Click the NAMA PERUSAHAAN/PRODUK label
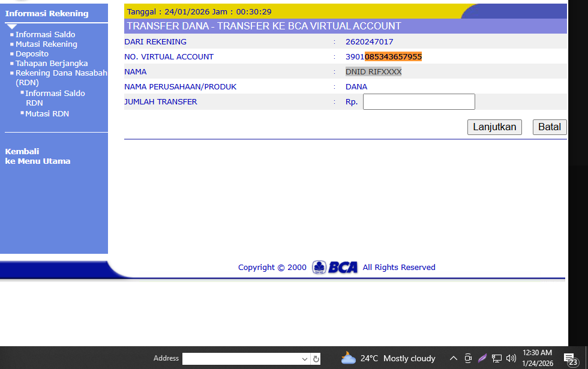The width and height of the screenshot is (588, 369). 181,86
